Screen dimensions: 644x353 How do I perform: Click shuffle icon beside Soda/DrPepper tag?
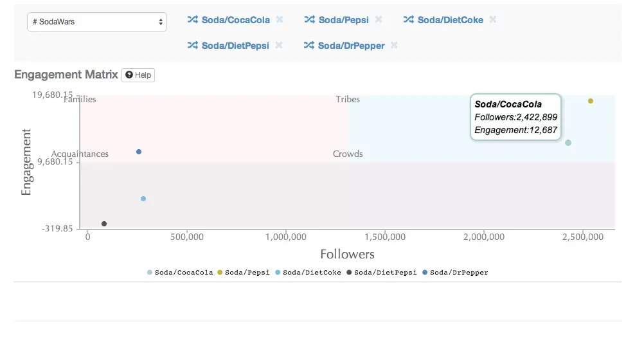pyautogui.click(x=309, y=46)
